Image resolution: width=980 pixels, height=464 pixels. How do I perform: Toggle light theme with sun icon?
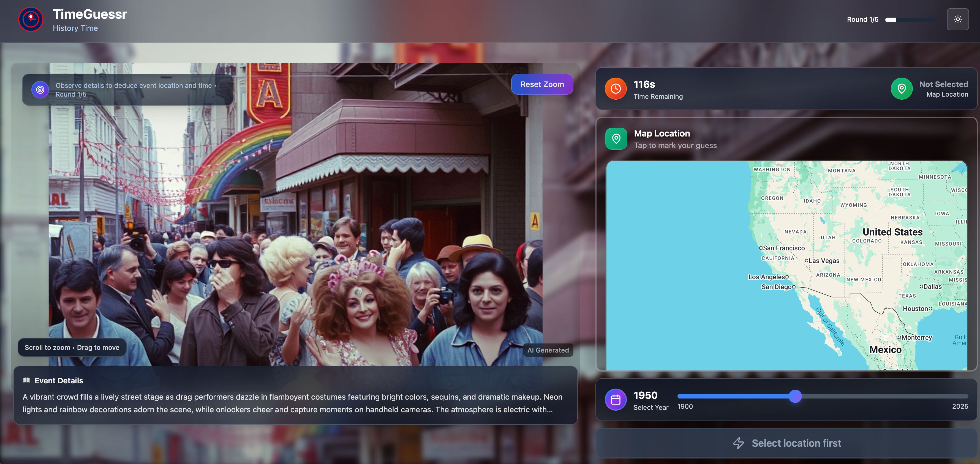(x=957, y=19)
